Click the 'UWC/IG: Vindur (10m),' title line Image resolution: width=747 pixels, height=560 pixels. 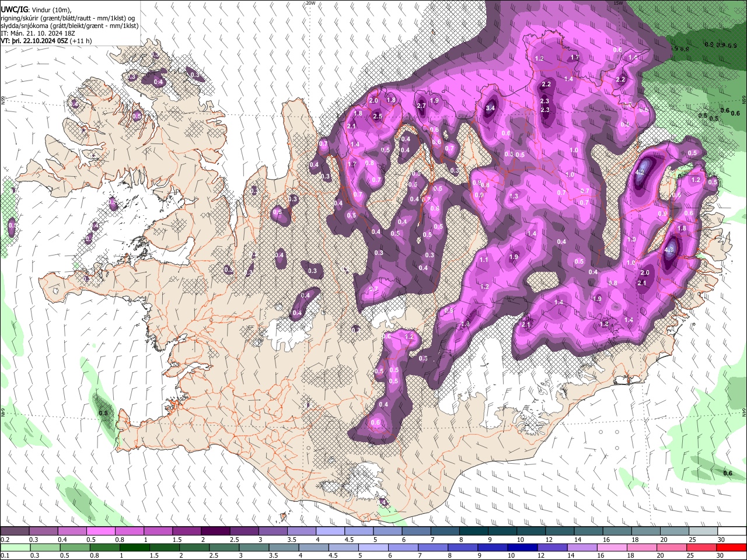tap(36, 9)
